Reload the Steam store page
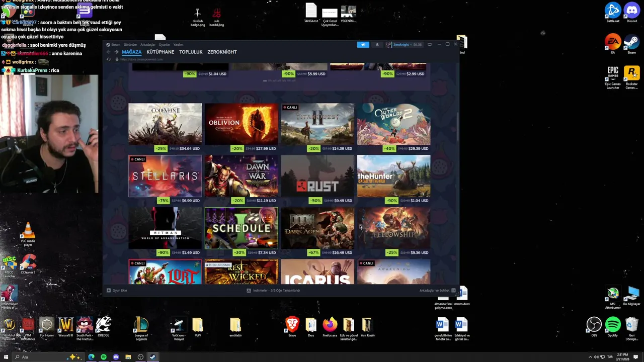This screenshot has width=644, height=362. tap(109, 59)
